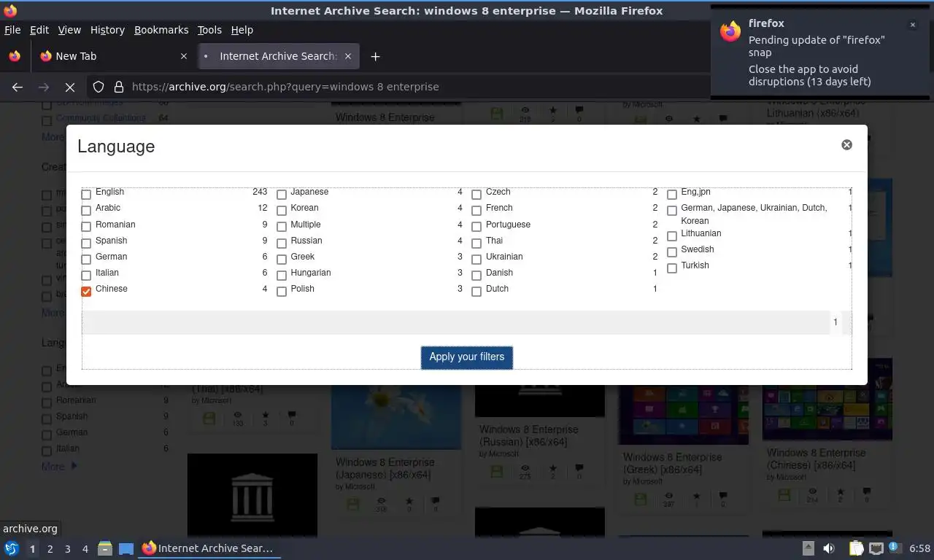Tick the Swedish checkbox
The width and height of the screenshot is (934, 560).
pos(672,252)
